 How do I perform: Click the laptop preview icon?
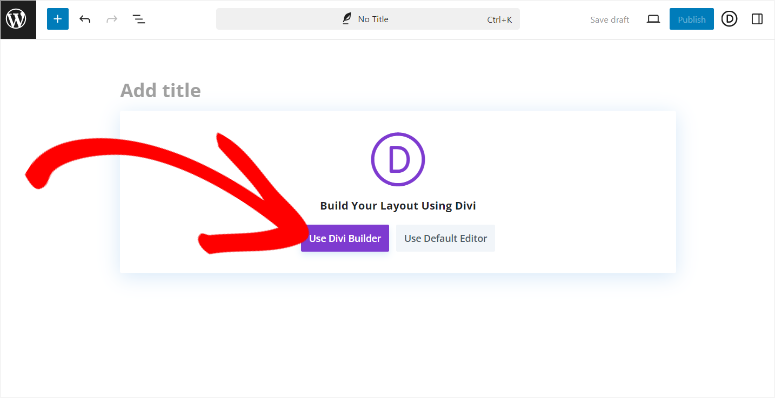(653, 19)
